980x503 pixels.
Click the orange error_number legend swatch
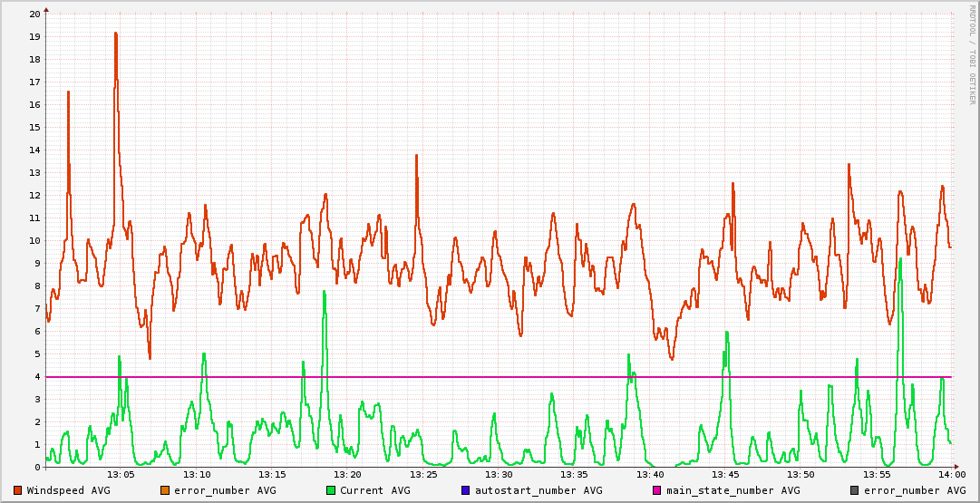(165, 490)
